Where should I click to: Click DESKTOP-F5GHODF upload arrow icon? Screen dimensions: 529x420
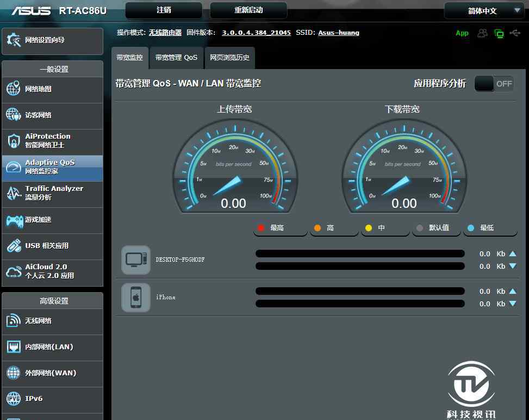[x=513, y=254]
